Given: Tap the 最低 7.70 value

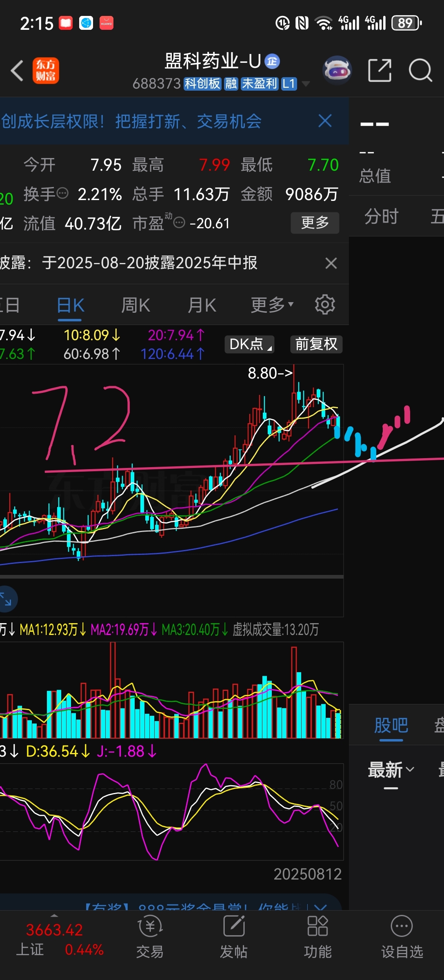Looking at the screenshot, I should pyautogui.click(x=323, y=165).
